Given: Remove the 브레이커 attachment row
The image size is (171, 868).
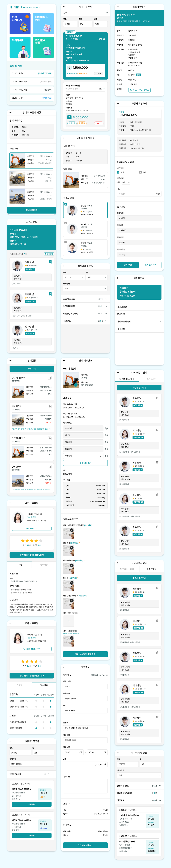Looking at the screenshot, I should pos(106,428).
